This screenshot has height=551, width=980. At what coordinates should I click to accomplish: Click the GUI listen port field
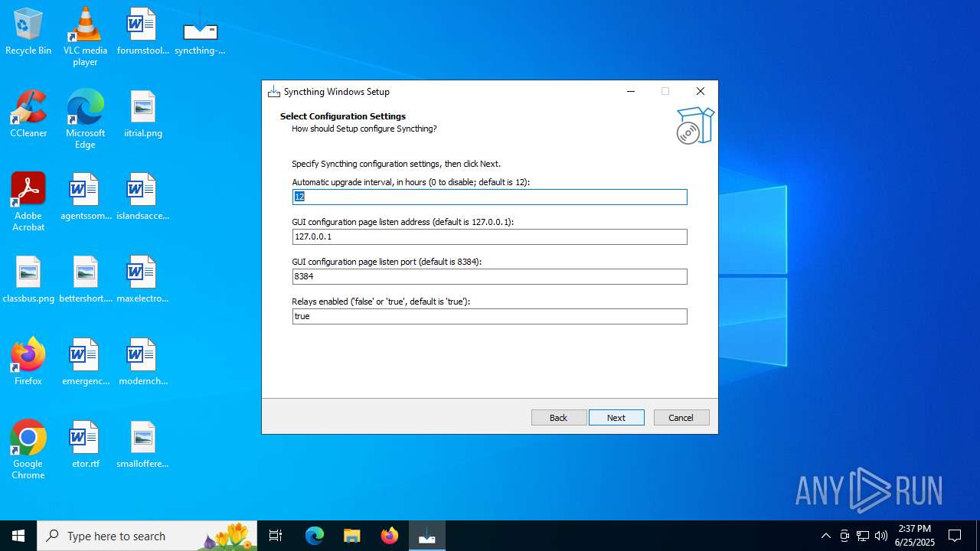489,276
